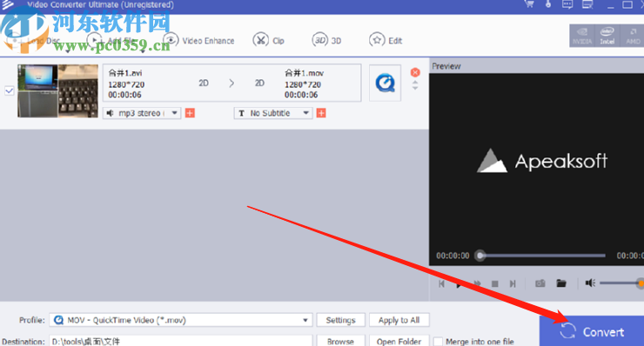
Task: Seek using the preview progress slider
Action: (x=540, y=256)
